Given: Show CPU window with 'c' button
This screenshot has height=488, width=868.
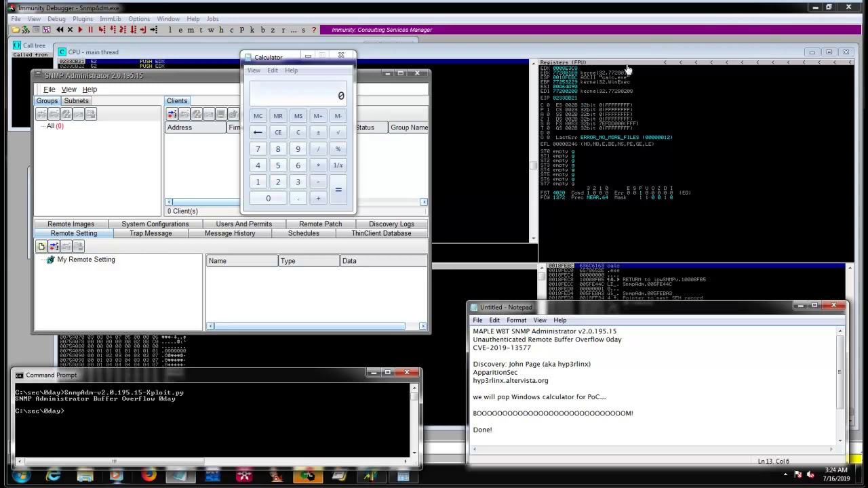Looking at the screenshot, I should pyautogui.click(x=231, y=30).
